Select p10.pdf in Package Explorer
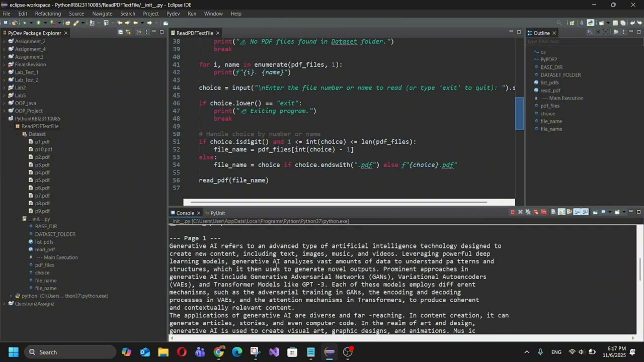 click(x=44, y=149)
